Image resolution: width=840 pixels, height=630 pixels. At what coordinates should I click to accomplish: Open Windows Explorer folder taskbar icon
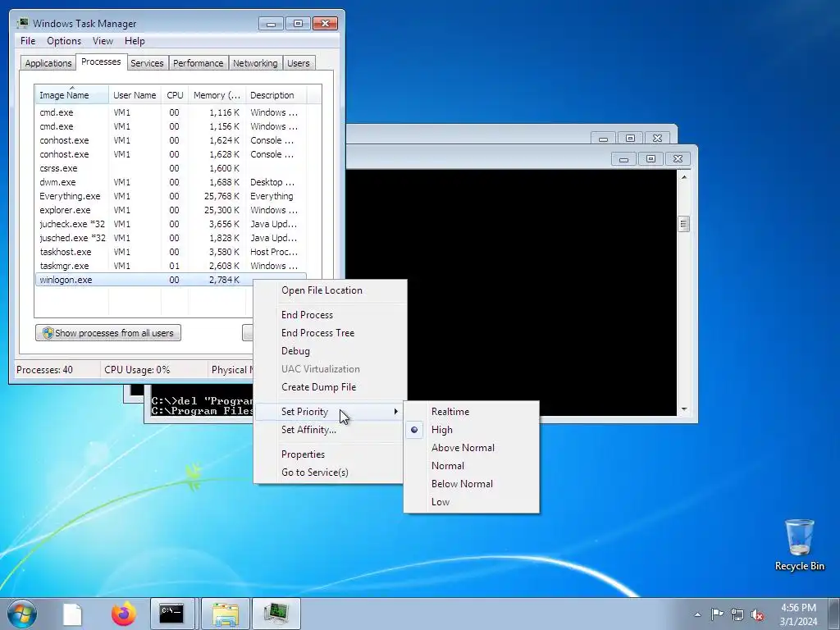(226, 614)
